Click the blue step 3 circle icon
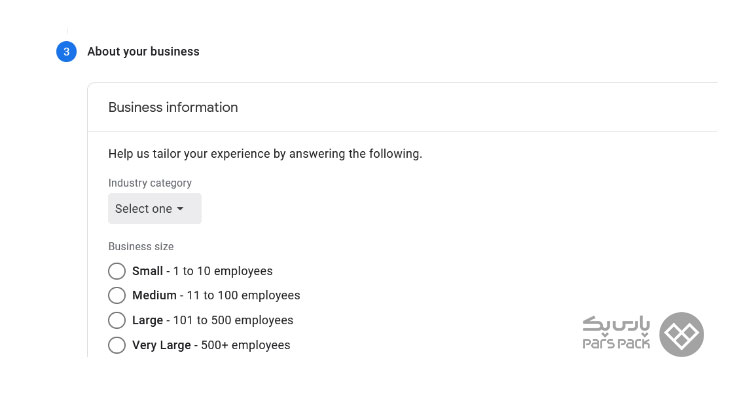Screen dimensions: 750x403 point(66,52)
